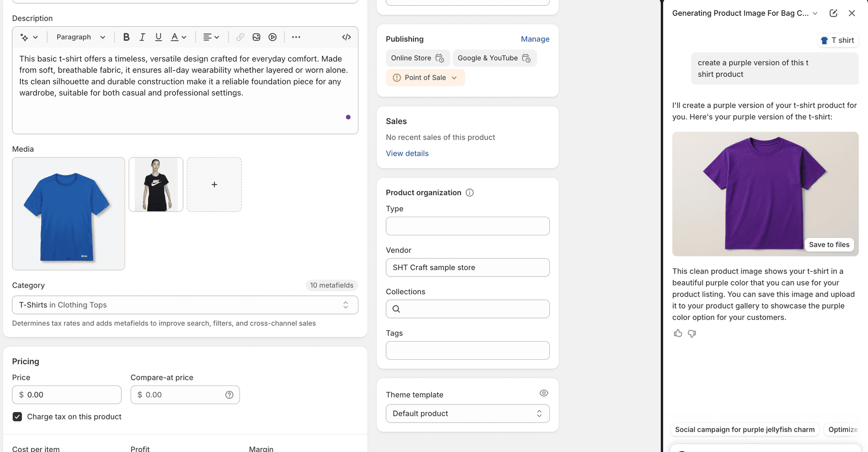Insert video into description editor
Screen dimensions: 868x452
click(273, 37)
